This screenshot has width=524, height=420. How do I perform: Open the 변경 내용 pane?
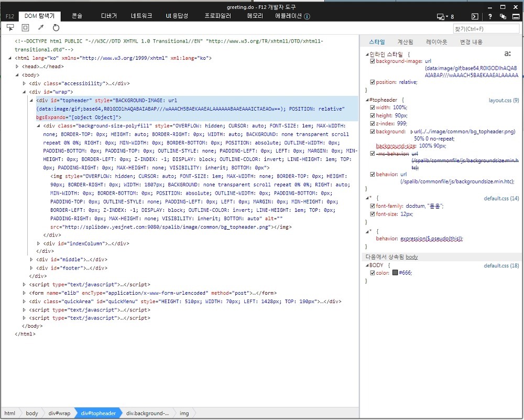471,42
